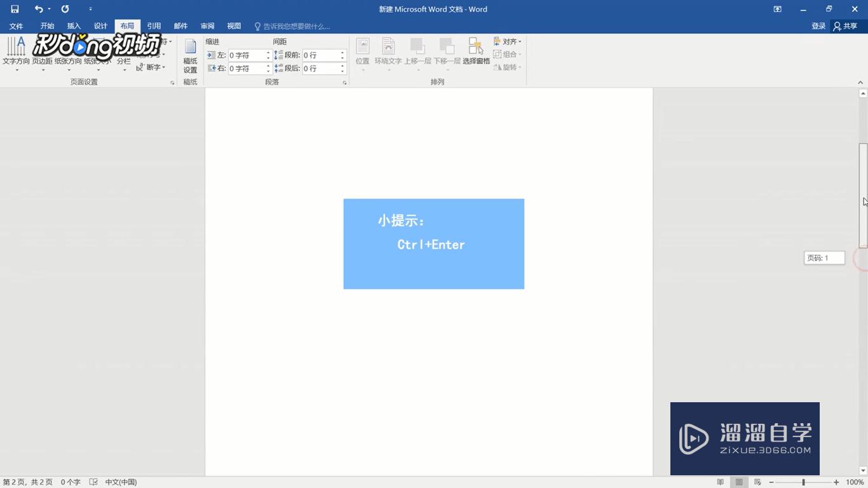Open the 位置 position menu
Viewport: 868px width, 488px height.
tap(362, 54)
